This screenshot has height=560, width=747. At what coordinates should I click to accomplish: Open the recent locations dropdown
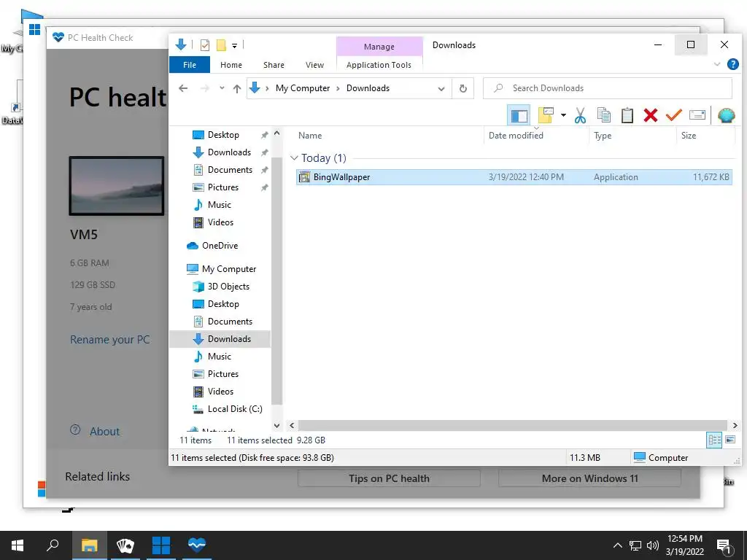click(x=222, y=88)
